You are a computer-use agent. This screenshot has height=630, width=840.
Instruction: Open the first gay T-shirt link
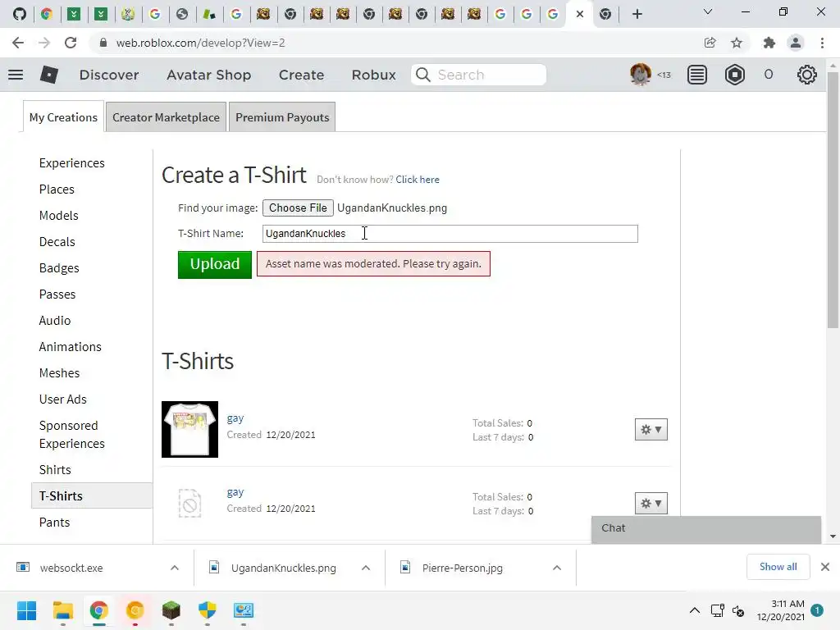[x=235, y=418]
